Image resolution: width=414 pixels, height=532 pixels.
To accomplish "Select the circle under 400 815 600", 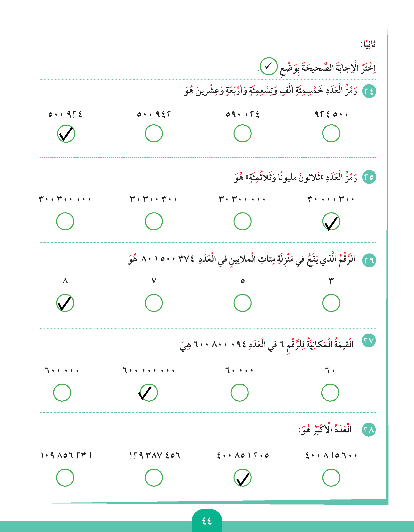I will tap(331, 478).
